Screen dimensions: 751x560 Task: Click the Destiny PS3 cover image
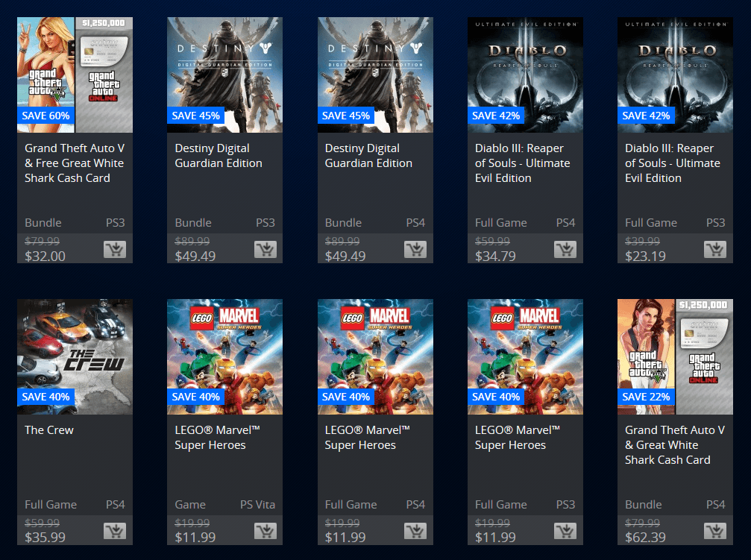point(224,75)
